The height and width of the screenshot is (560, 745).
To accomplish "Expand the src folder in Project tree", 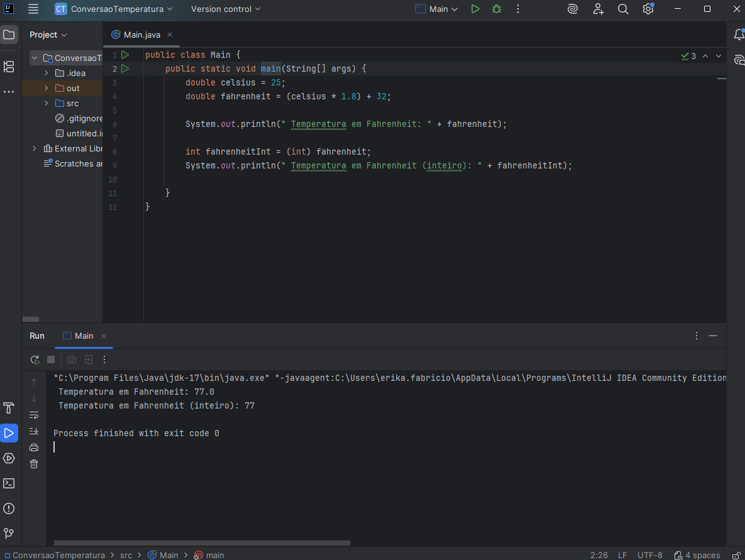I will (47, 103).
